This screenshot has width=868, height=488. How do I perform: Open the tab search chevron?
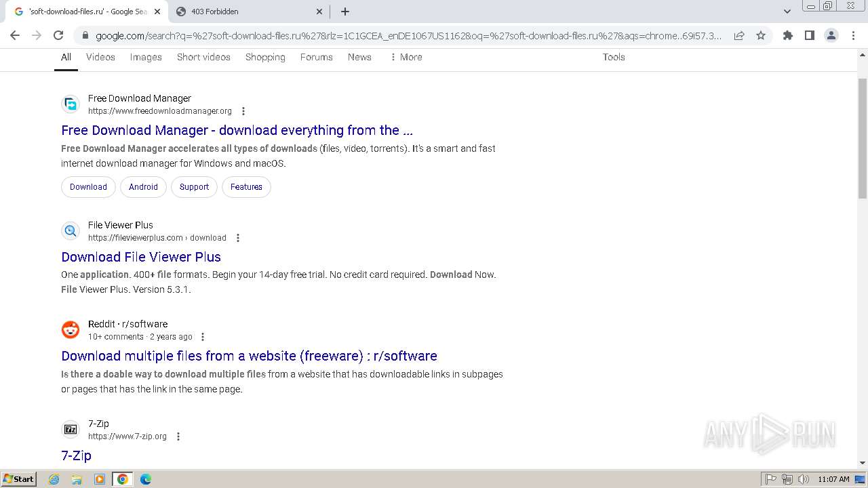tap(787, 12)
